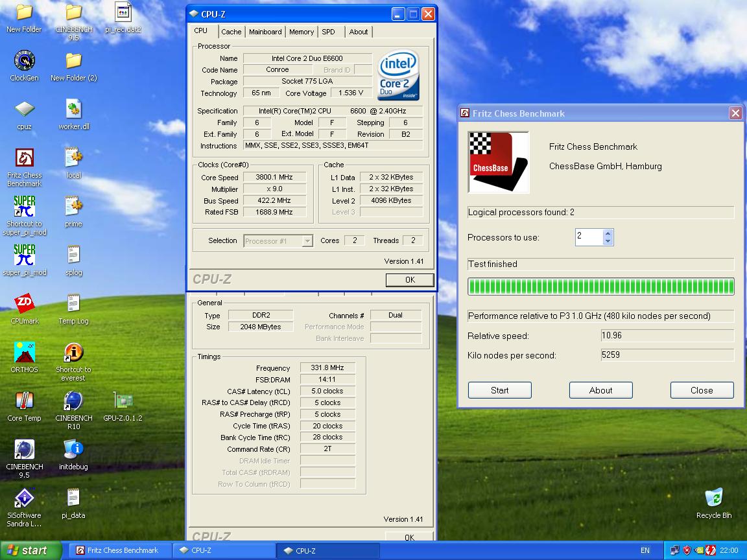This screenshot has width=747, height=560.
Task: Click the FSB:DRAM ratio value 14:11
Action: click(327, 380)
